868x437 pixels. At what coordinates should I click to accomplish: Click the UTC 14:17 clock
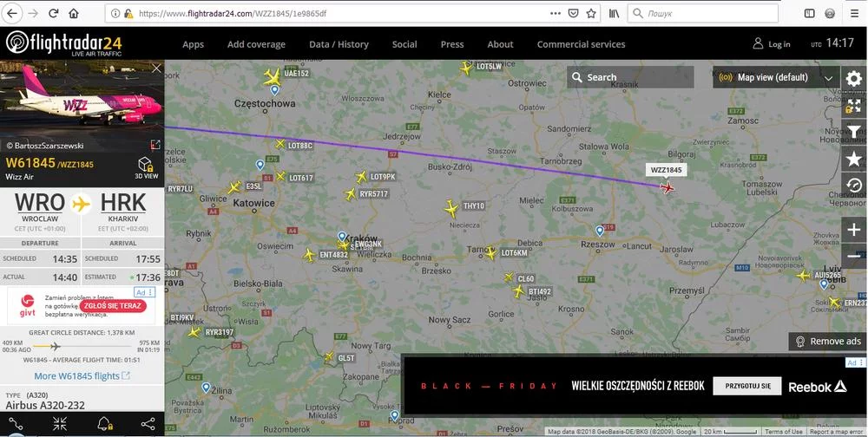click(x=832, y=43)
